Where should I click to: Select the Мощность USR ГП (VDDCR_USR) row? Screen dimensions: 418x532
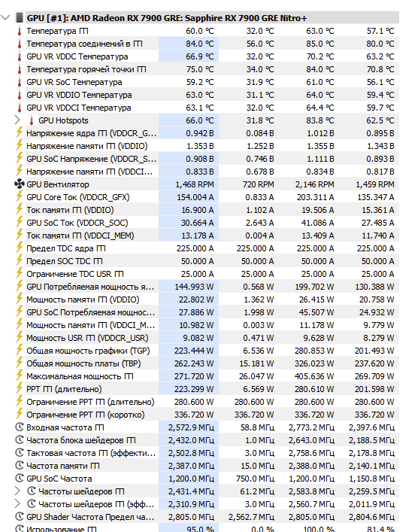tap(207, 338)
